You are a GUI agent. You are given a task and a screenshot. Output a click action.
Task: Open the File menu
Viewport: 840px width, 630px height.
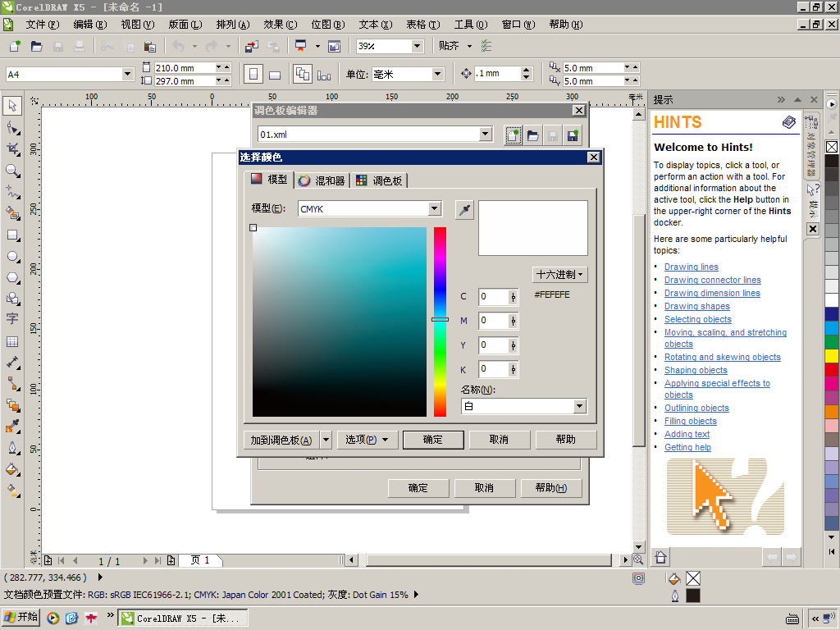(43, 25)
